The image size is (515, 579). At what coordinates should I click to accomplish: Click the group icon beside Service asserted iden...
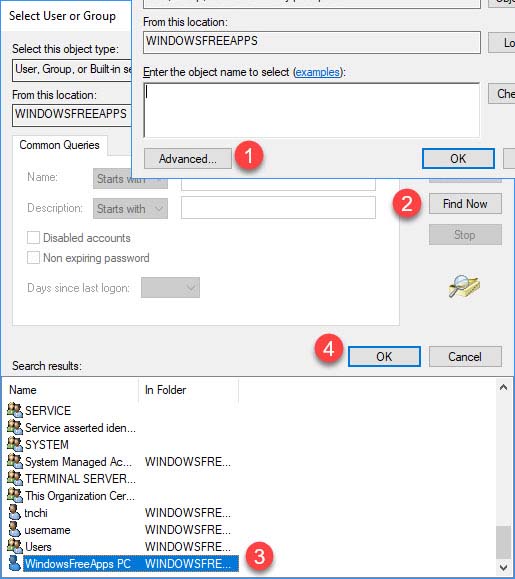click(x=15, y=426)
